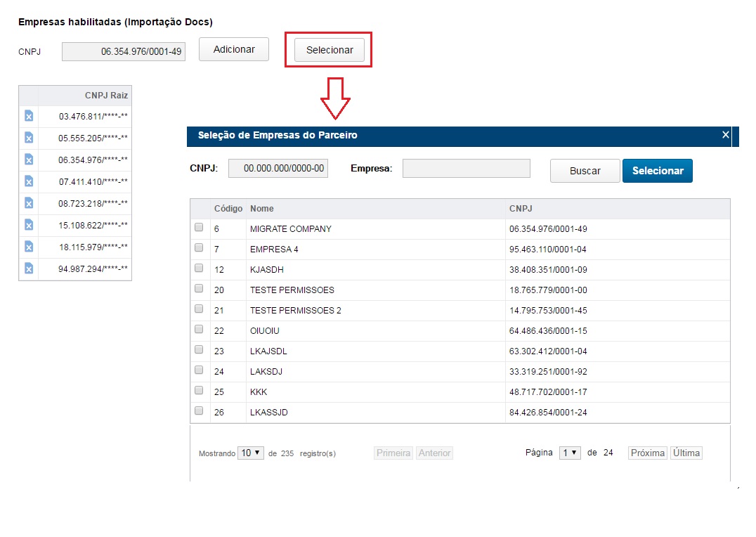756x537 pixels.
Task: Open the page number dropdown
Action: 570,453
